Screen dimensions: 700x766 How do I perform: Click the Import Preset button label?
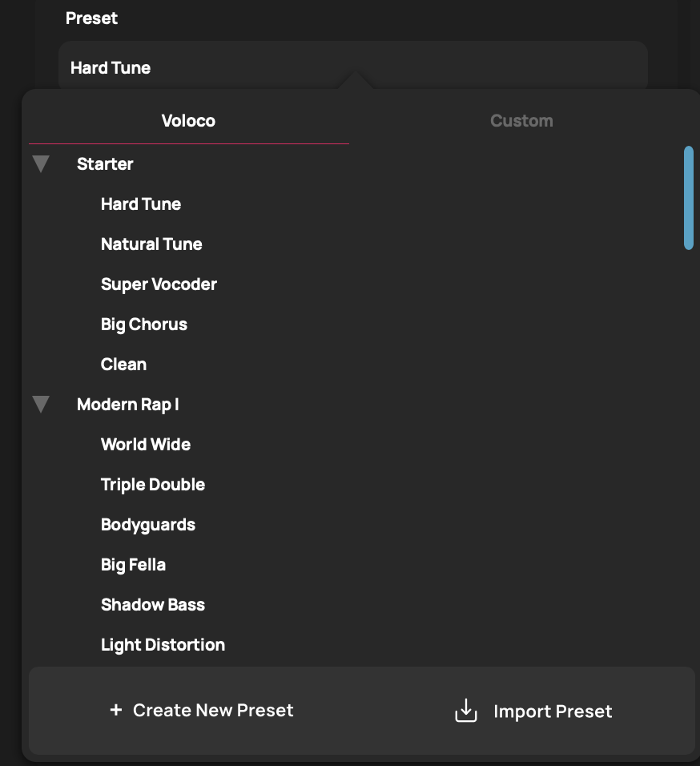pyautogui.click(x=553, y=712)
